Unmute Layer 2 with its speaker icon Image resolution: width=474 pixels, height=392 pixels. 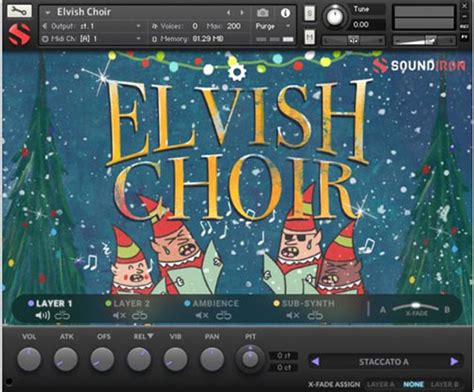pyautogui.click(x=119, y=315)
